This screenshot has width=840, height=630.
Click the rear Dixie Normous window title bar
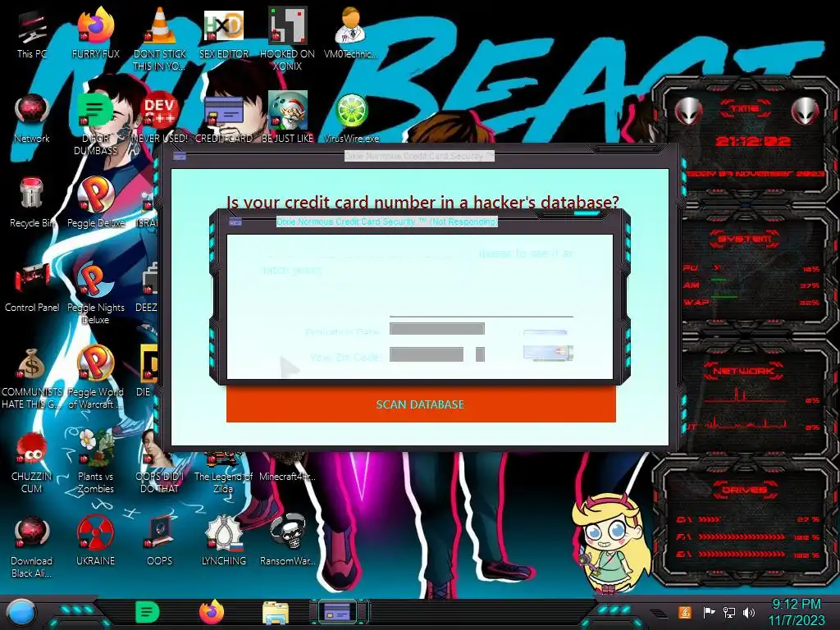(x=419, y=156)
